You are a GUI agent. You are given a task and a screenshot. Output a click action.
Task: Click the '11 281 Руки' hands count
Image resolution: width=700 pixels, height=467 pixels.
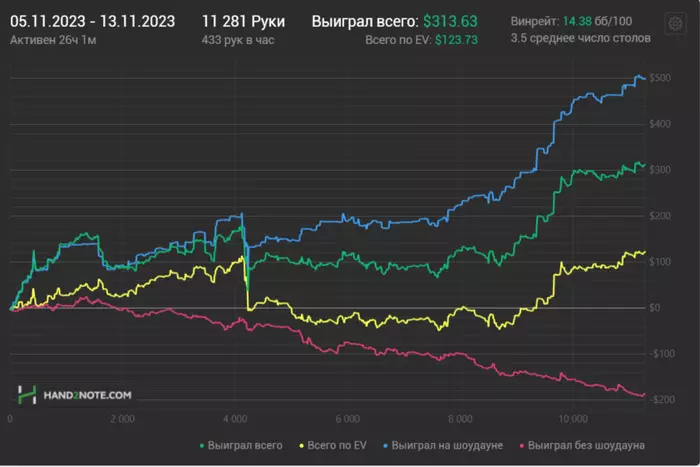tap(243, 21)
